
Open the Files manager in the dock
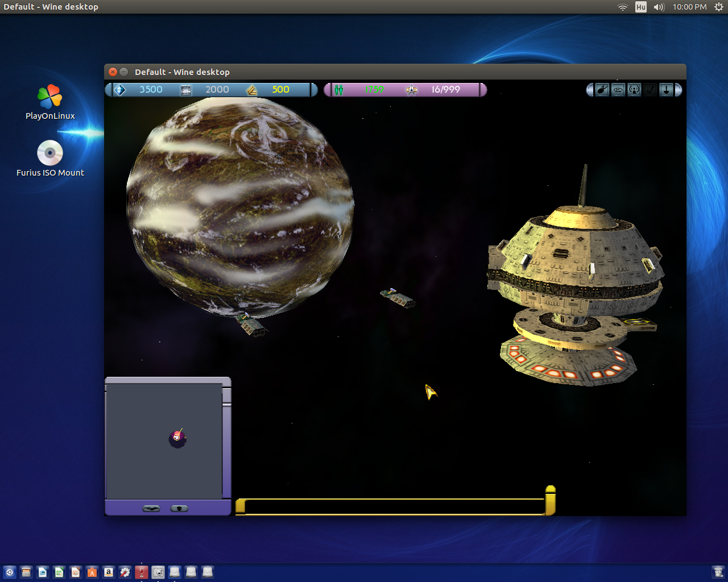click(26, 572)
